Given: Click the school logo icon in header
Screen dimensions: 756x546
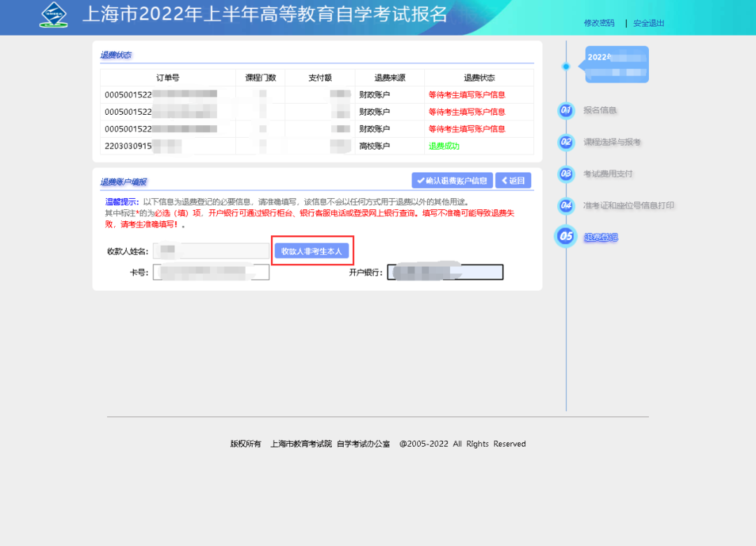Looking at the screenshot, I should click(54, 15).
